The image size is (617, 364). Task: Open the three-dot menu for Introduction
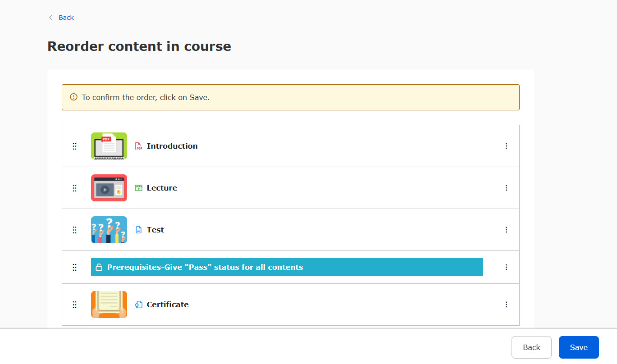coord(506,146)
